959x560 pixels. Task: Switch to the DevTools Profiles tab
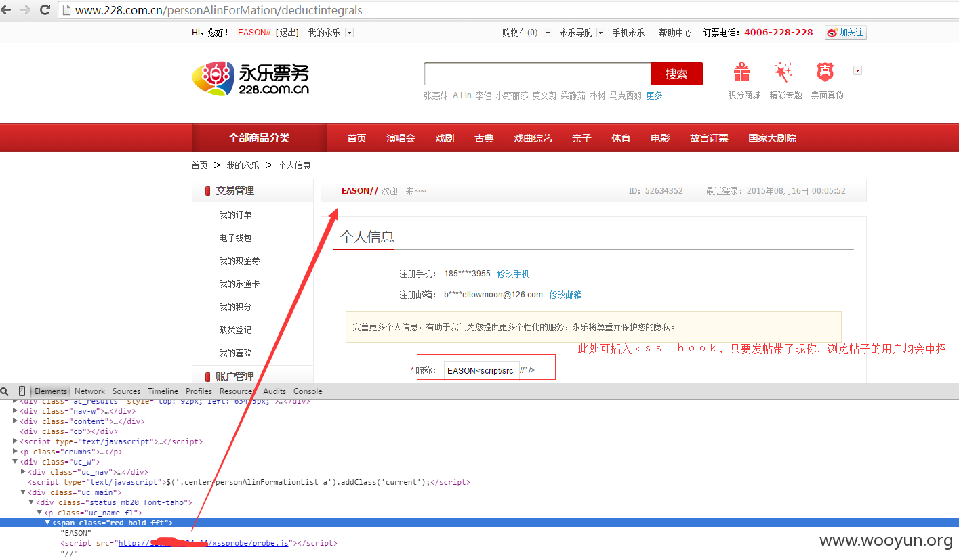[x=199, y=391]
